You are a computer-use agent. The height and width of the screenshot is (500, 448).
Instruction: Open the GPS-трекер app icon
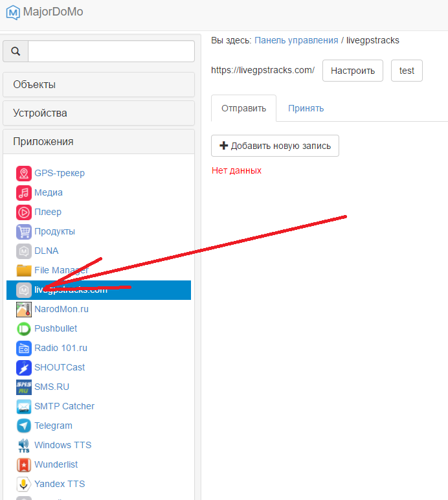24,174
